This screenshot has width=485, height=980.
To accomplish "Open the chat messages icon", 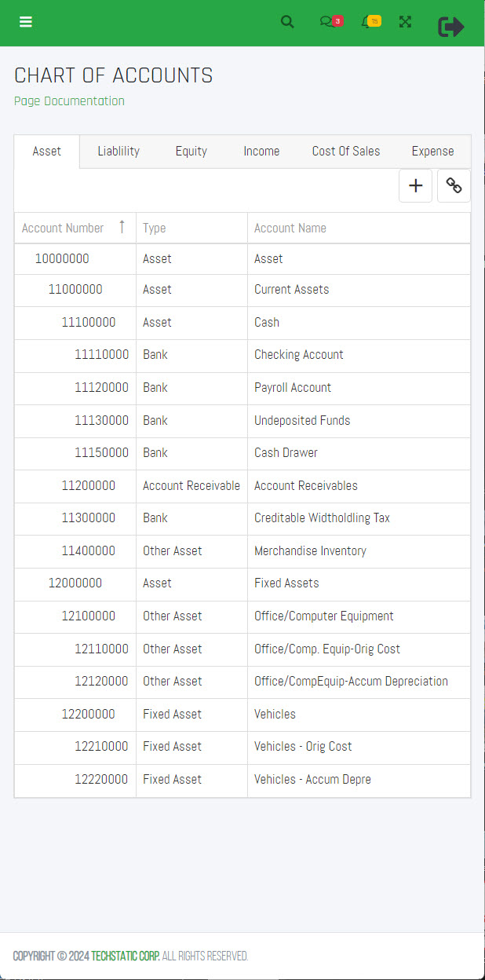I will coord(327,22).
